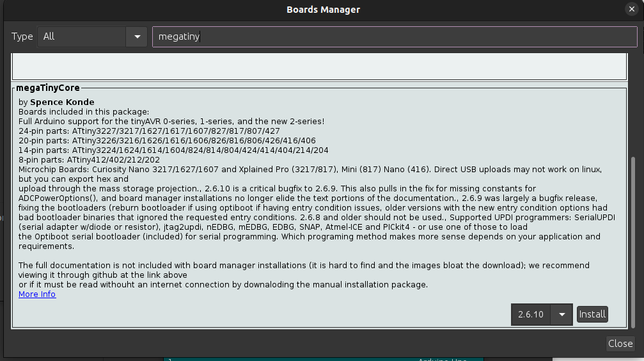This screenshot has width=644, height=361.
Task: Click the arrow button of the Type filter
Action: click(x=137, y=36)
